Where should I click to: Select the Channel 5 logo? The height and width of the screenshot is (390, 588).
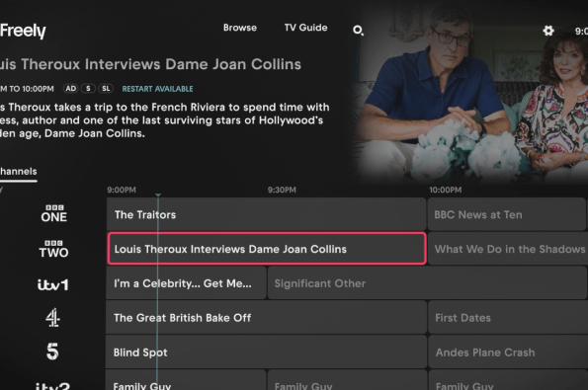coord(52,351)
